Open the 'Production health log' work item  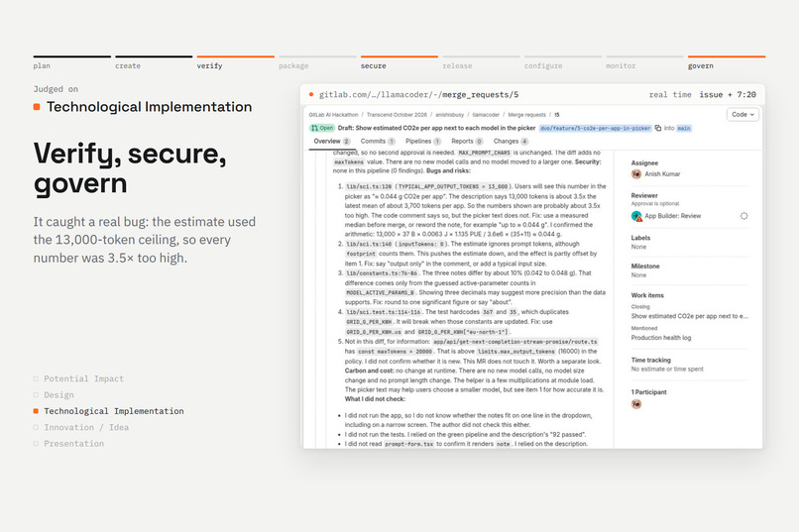(661, 338)
